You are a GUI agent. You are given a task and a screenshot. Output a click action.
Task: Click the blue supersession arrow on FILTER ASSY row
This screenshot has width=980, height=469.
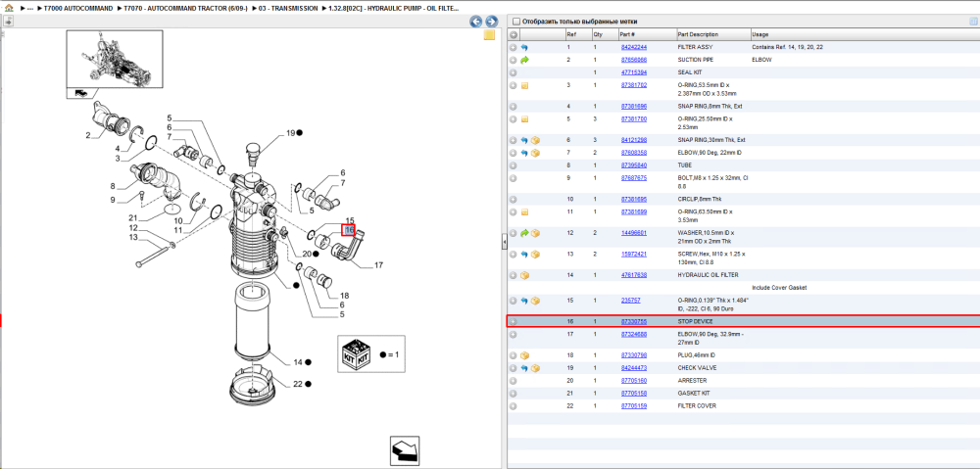click(524, 47)
